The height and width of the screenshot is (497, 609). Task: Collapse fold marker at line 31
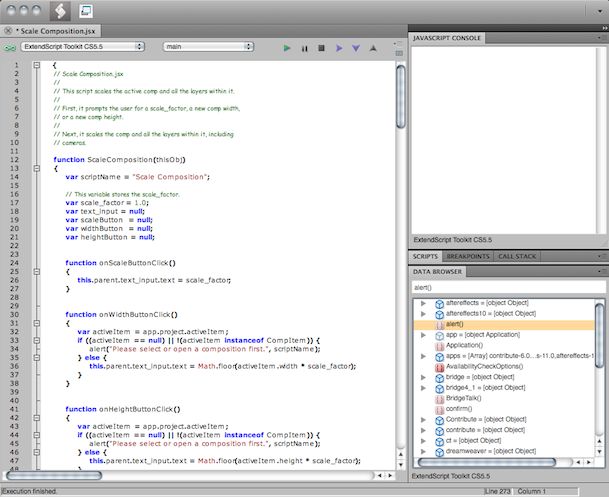click(x=37, y=323)
